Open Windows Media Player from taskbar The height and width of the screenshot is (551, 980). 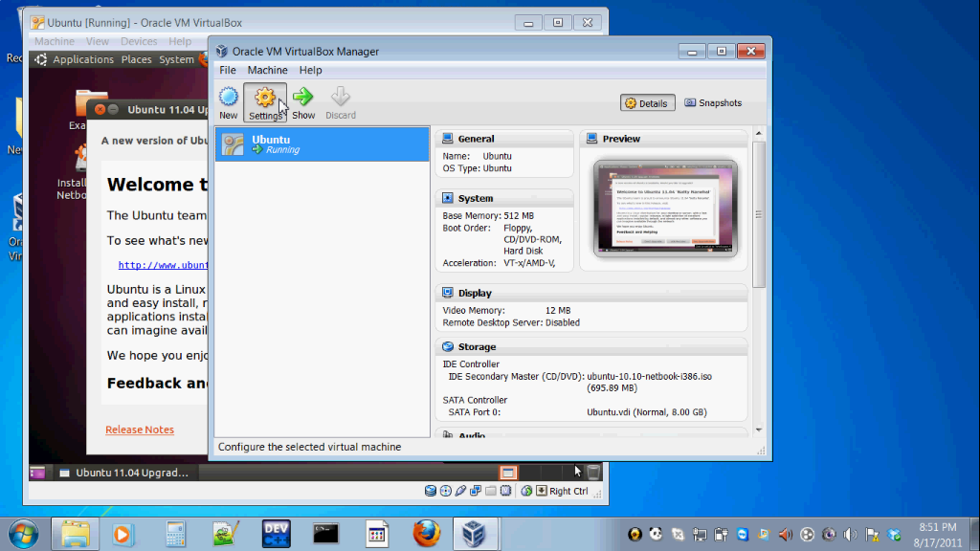click(x=122, y=534)
